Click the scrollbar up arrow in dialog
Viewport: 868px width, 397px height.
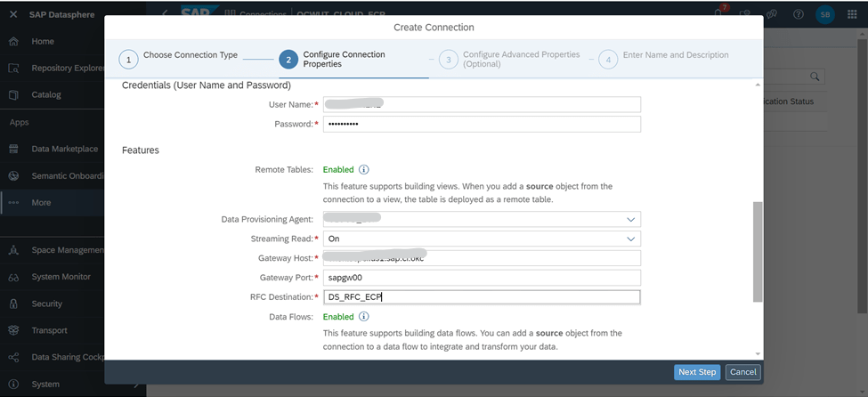(758, 85)
